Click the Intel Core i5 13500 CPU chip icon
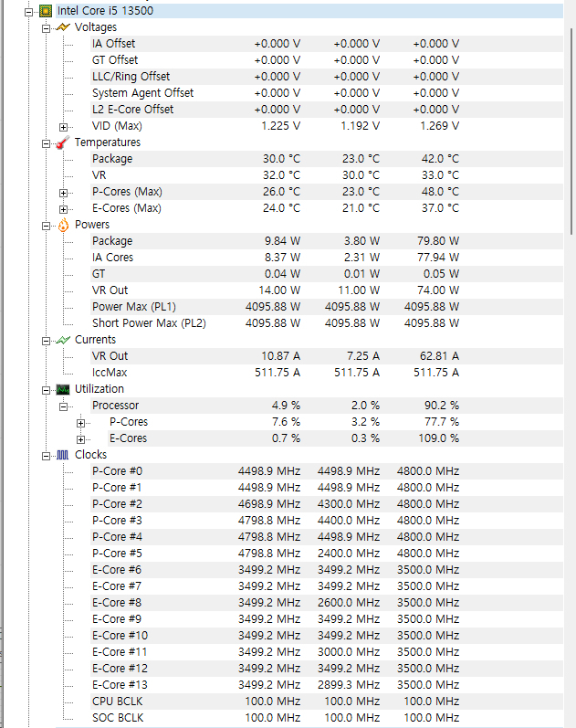The height and width of the screenshot is (728, 576). coord(46,11)
